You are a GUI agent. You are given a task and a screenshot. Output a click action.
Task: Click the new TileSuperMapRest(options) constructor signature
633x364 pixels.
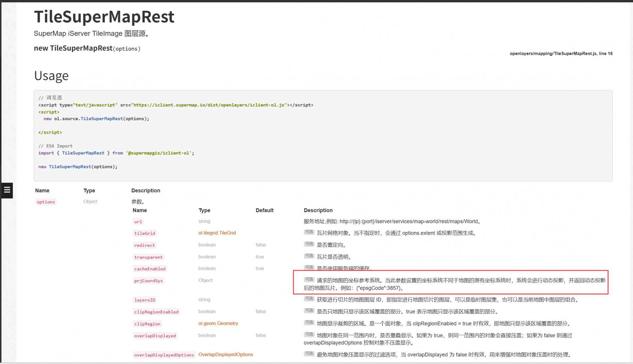[87, 48]
